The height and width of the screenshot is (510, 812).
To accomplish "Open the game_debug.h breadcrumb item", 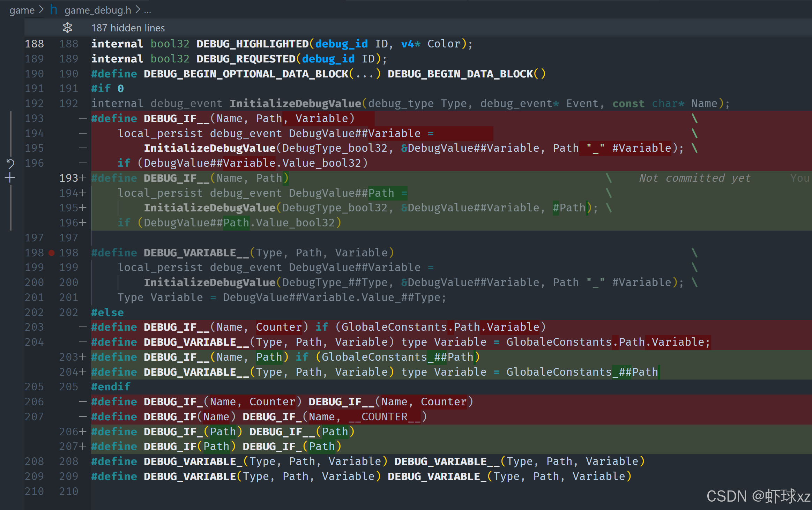I will point(98,10).
